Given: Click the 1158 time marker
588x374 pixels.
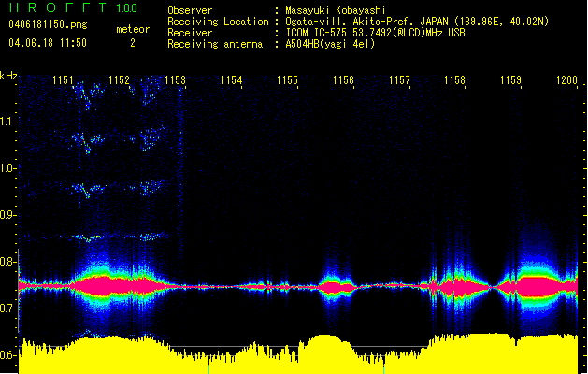Looking at the screenshot, I should click(455, 79).
